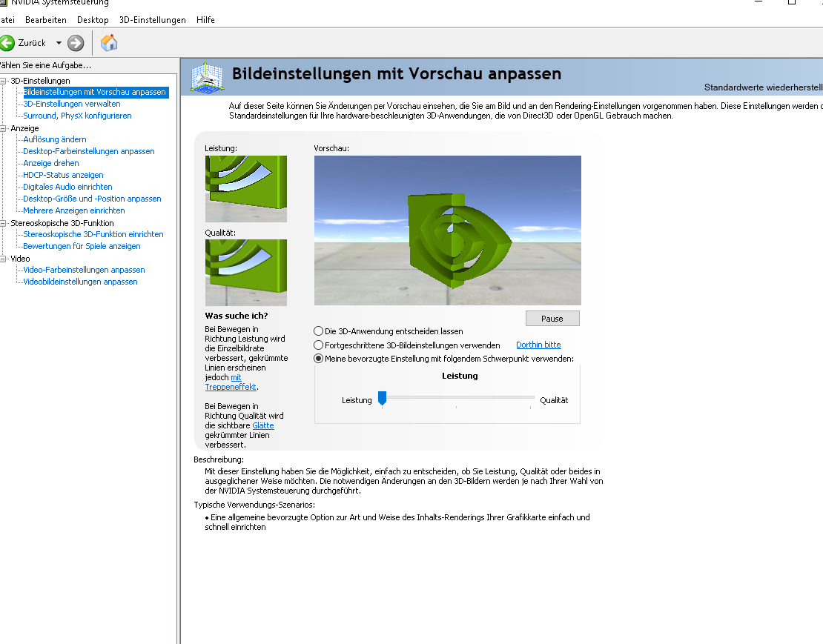The width and height of the screenshot is (823, 644).
Task: Click the Qualität preview thumbnail
Action: (x=246, y=273)
